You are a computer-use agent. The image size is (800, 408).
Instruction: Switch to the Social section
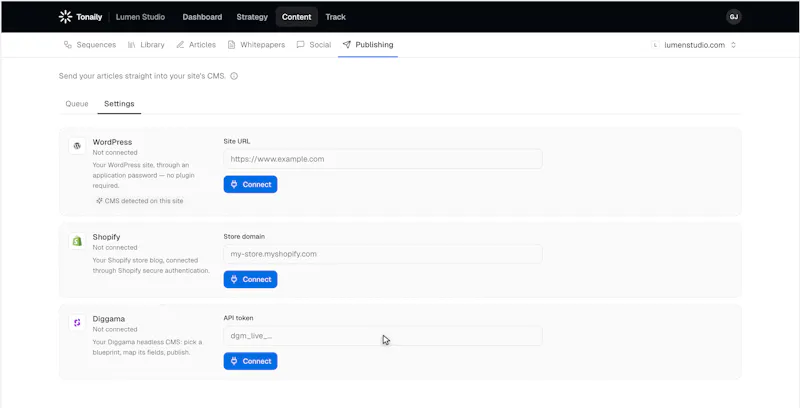click(314, 45)
